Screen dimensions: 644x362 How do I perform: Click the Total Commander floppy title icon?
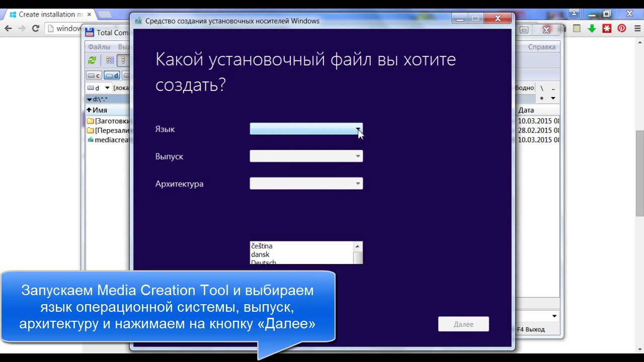coord(90,33)
